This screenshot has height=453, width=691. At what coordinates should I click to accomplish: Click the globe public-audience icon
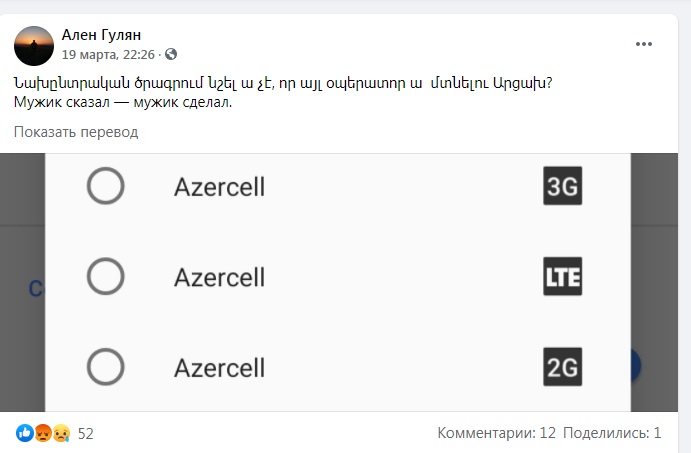pos(171,54)
